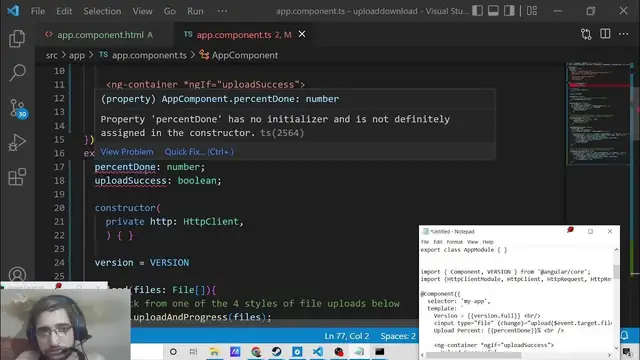The width and height of the screenshot is (640, 360).
Task: Customize layout icon in title bar
Action: (x=532, y=11)
